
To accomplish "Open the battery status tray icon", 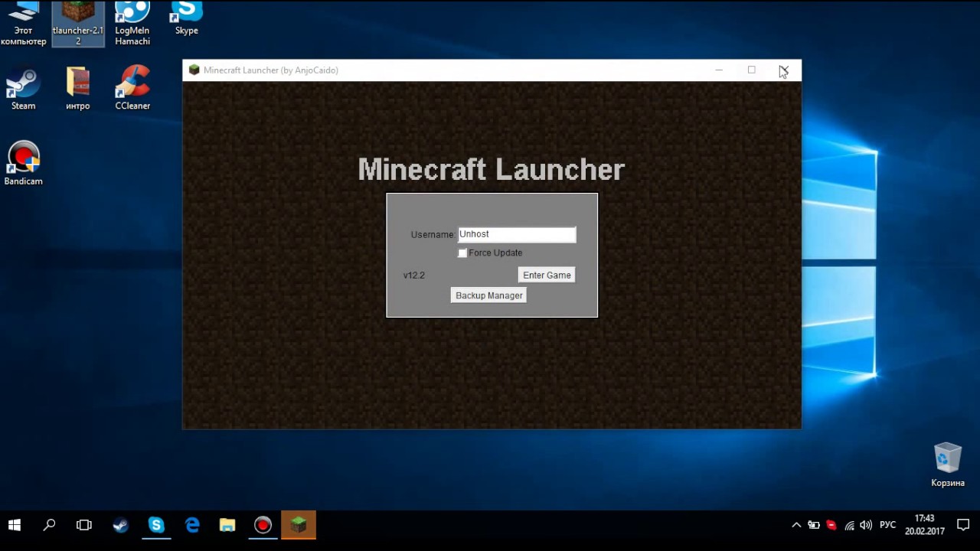I will 814,525.
